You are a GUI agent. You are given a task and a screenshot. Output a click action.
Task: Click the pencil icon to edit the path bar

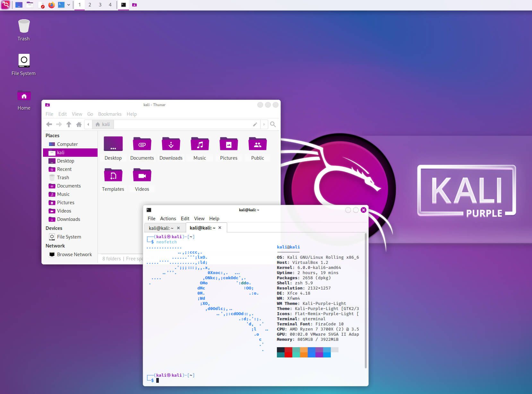(x=255, y=124)
